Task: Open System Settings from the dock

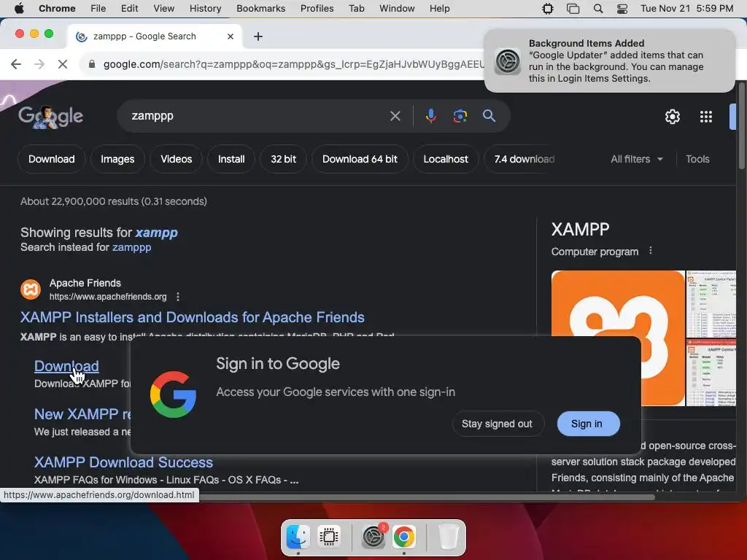Action: 373,537
